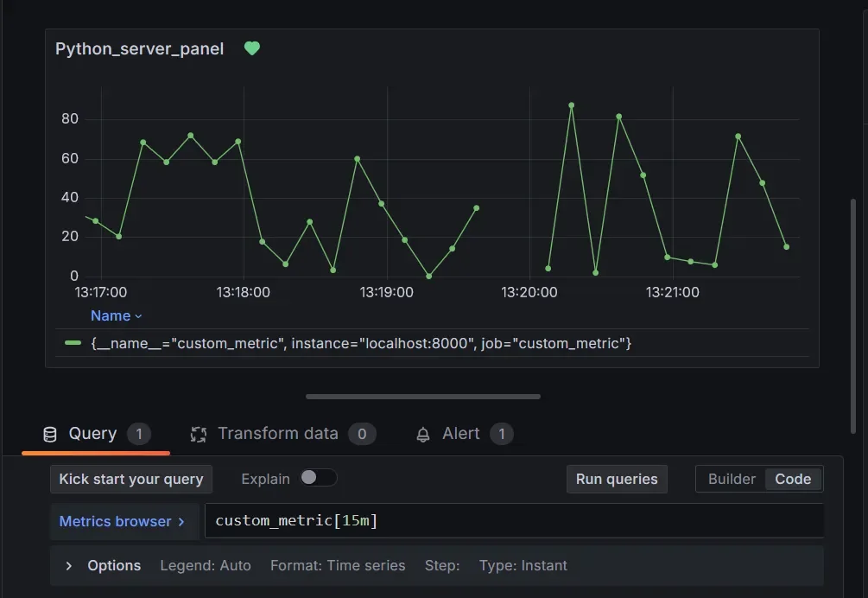Click the Step: option text
The width and height of the screenshot is (868, 598).
point(442,566)
